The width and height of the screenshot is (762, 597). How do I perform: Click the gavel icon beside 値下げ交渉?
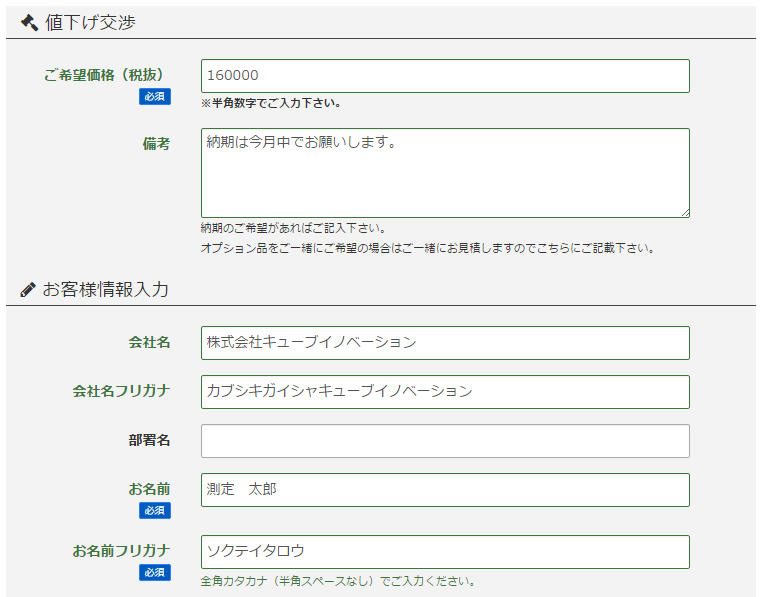(29, 22)
